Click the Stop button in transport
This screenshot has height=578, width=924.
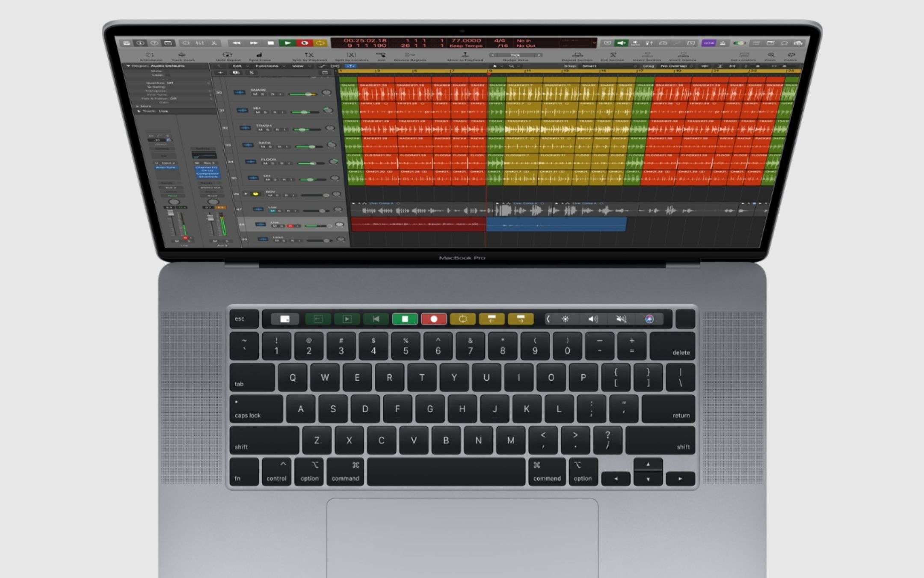270,43
